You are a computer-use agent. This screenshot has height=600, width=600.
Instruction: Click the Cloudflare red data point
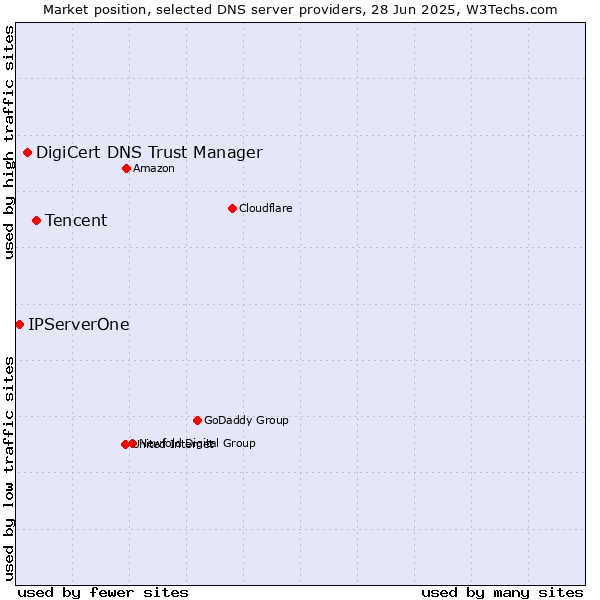coord(232,209)
